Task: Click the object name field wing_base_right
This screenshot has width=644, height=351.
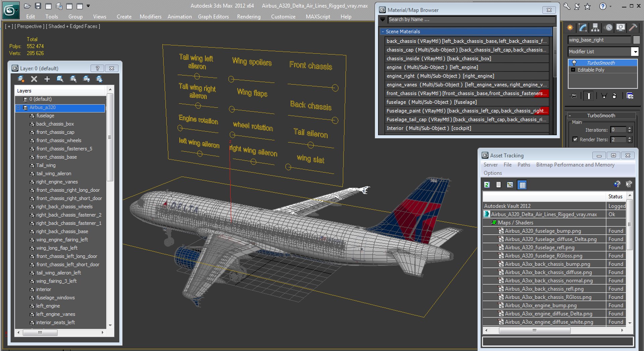Action: [600, 40]
